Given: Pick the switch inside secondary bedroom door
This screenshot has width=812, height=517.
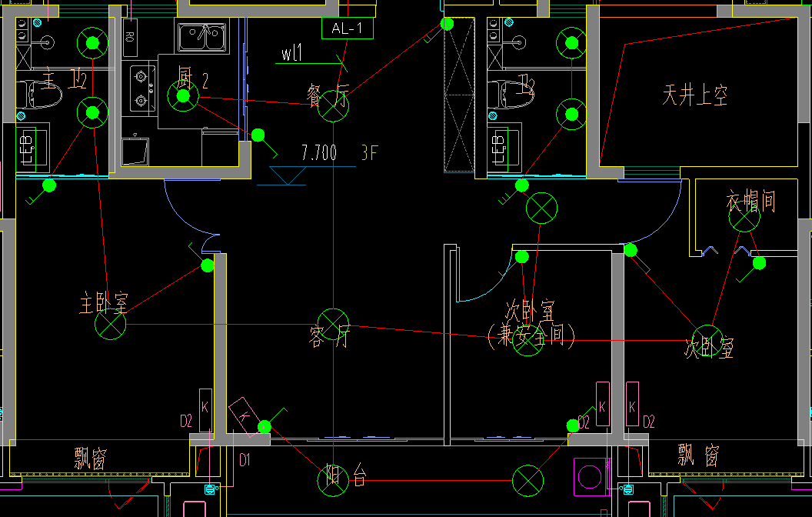Looking at the screenshot, I should [x=522, y=256].
